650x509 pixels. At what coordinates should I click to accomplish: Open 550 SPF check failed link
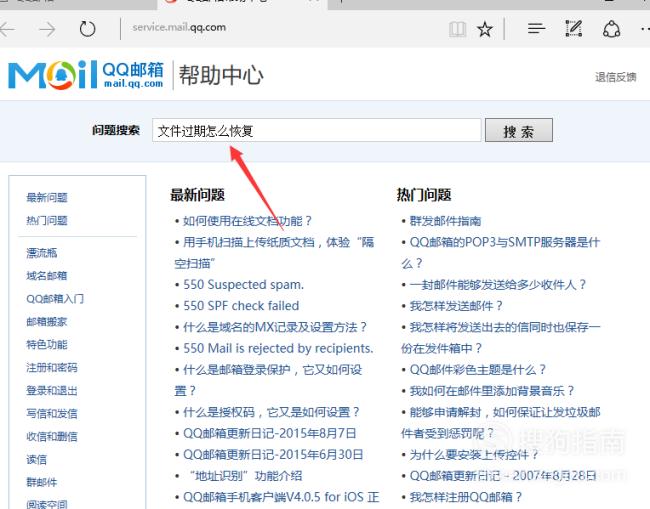tap(241, 306)
